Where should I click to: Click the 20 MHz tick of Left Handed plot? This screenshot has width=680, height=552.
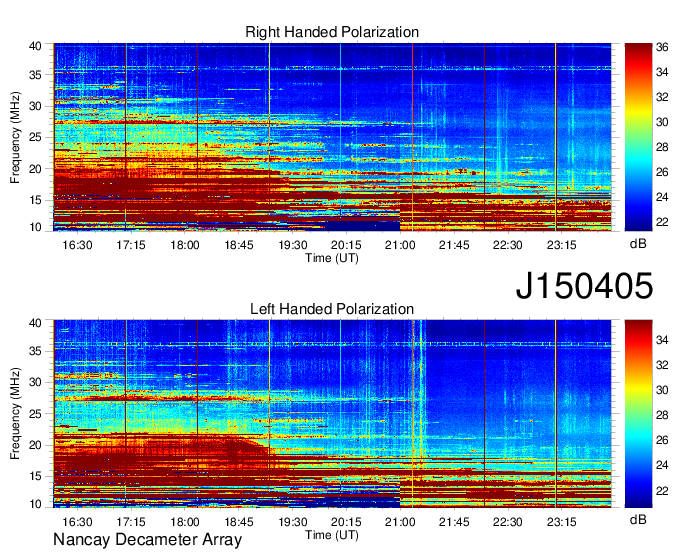(35, 445)
